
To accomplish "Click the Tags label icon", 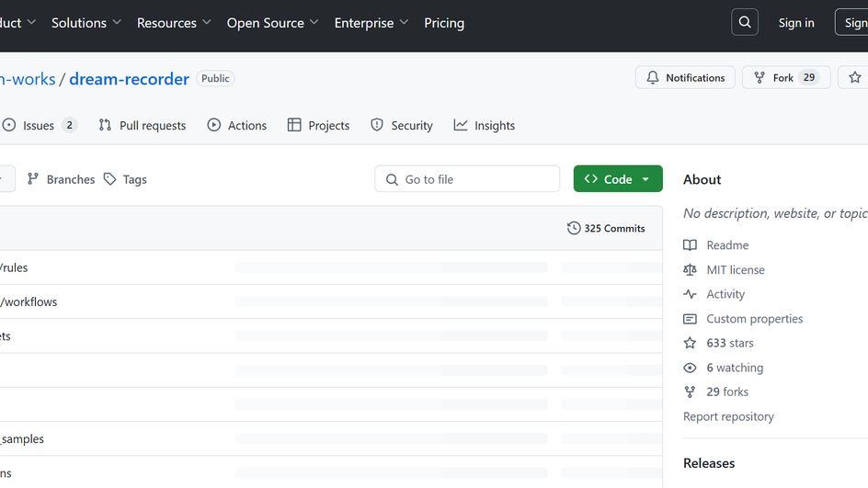I will pos(110,178).
